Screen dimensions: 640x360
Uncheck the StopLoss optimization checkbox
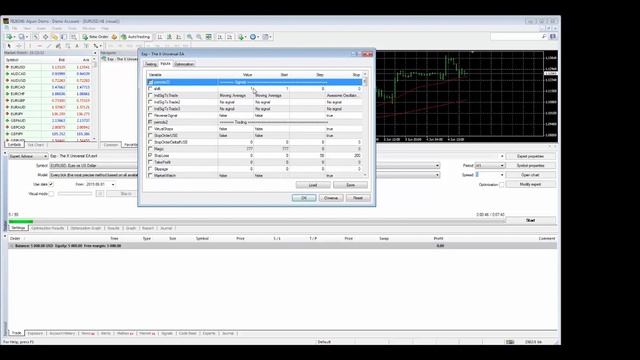click(x=150, y=156)
